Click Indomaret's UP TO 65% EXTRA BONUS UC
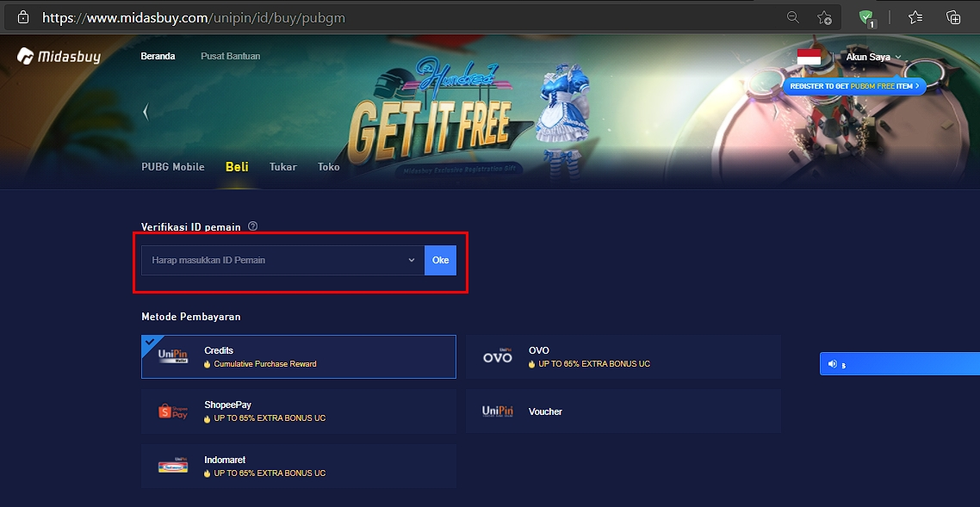Viewport: 980px width, 507px height. pos(270,473)
